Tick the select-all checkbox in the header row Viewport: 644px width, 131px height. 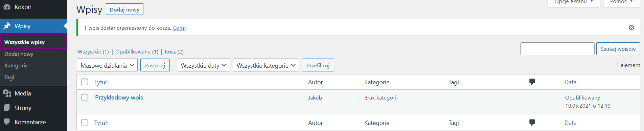click(85, 82)
